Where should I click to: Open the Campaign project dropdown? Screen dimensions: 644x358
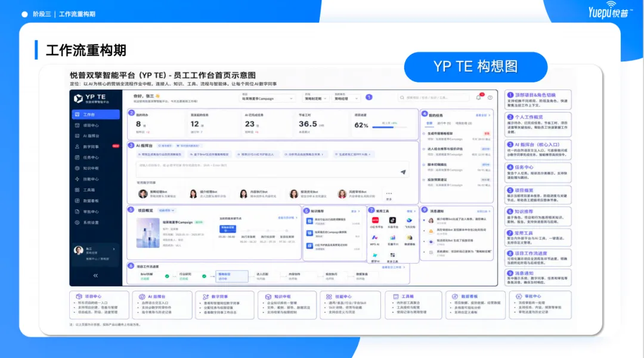pos(267,98)
